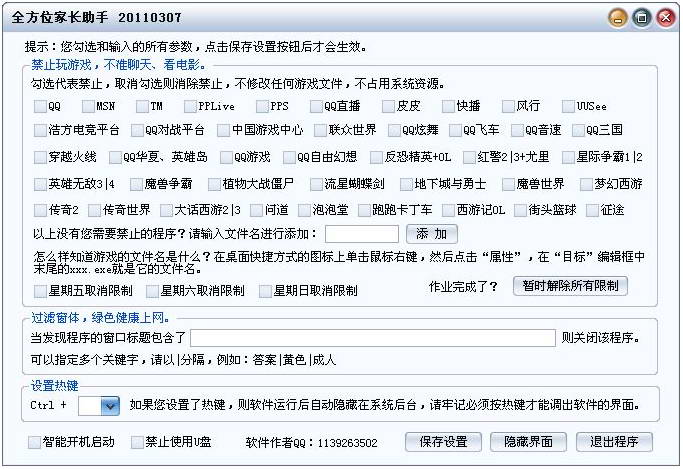Click 暂时解除所有限制 button
683x469 pixels.
click(570, 286)
